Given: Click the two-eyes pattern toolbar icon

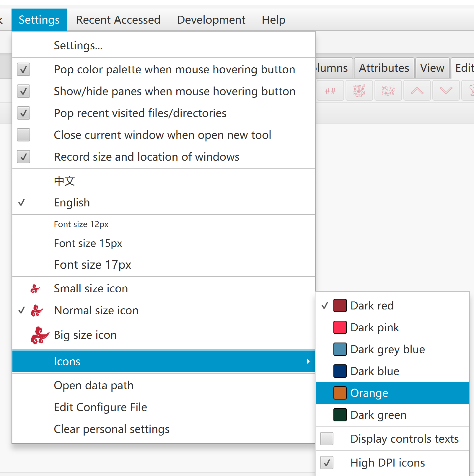Looking at the screenshot, I should pyautogui.click(x=388, y=90).
